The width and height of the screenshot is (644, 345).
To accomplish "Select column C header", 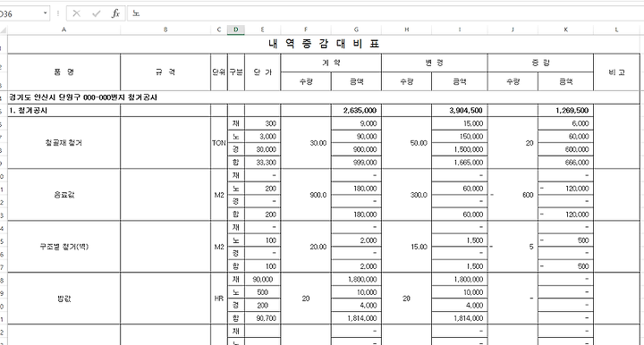I will [x=219, y=29].
